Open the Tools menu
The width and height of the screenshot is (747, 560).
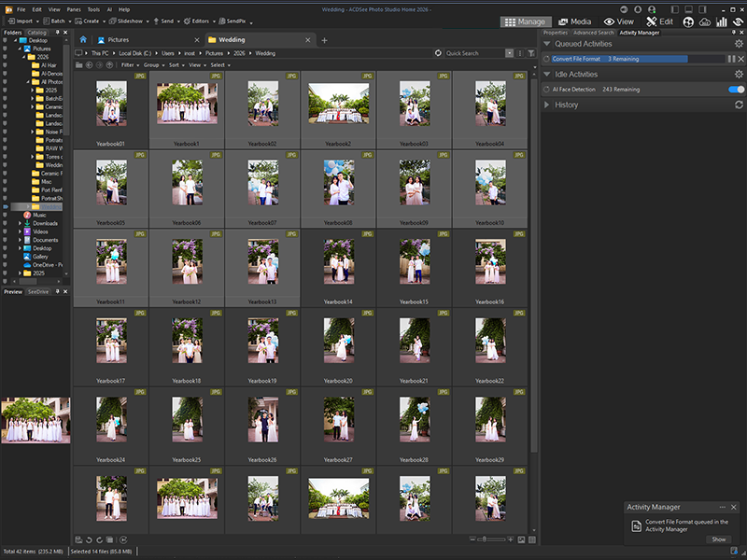click(93, 9)
